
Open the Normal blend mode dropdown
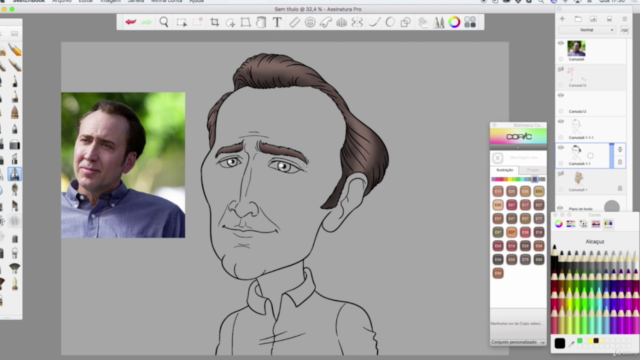click(587, 30)
